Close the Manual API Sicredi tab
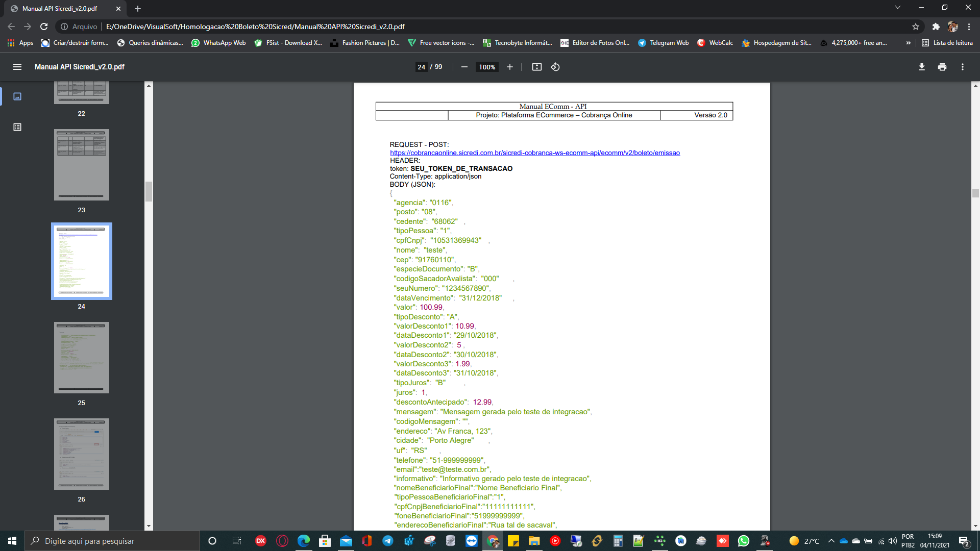Screen dimensions: 980x551 coord(118,9)
